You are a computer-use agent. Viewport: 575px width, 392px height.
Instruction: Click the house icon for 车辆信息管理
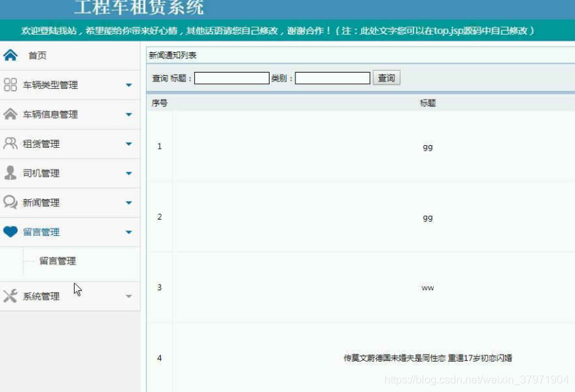[x=10, y=114]
